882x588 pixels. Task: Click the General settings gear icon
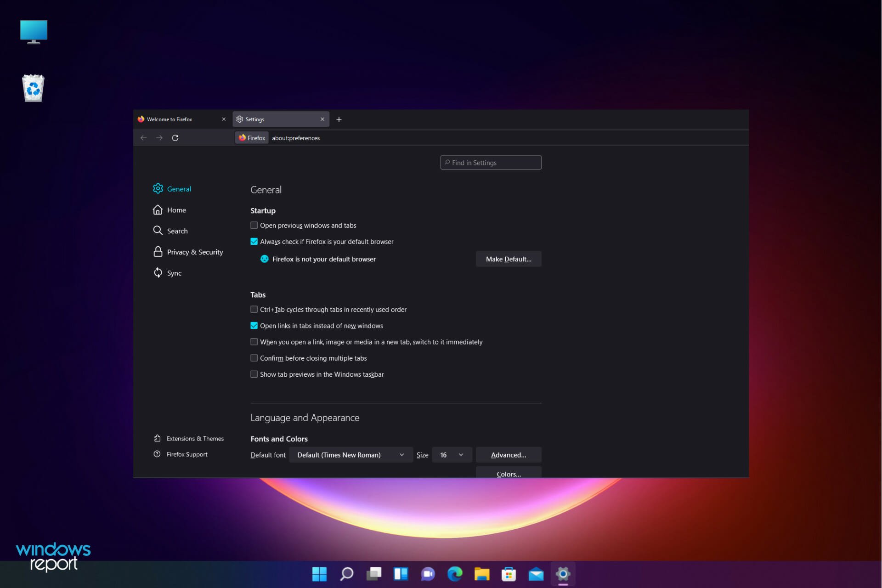point(157,188)
